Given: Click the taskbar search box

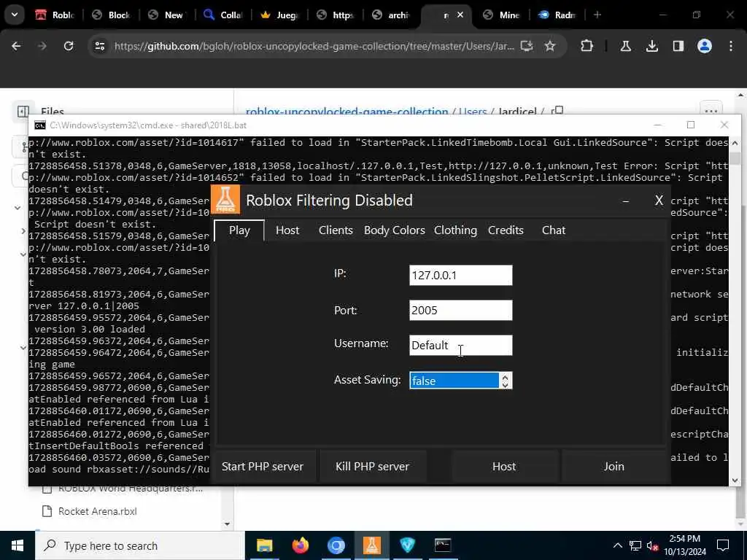Looking at the screenshot, I should pyautogui.click(x=139, y=545).
